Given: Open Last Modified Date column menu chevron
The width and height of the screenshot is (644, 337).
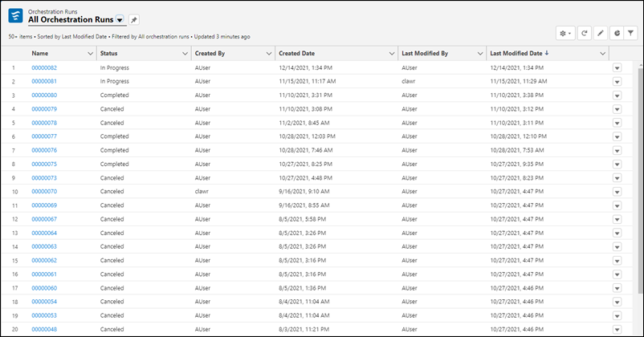Looking at the screenshot, I should pos(602,54).
